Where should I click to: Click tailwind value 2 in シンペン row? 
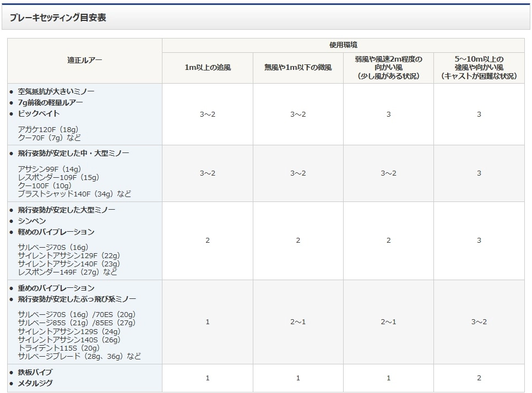[x=207, y=241]
